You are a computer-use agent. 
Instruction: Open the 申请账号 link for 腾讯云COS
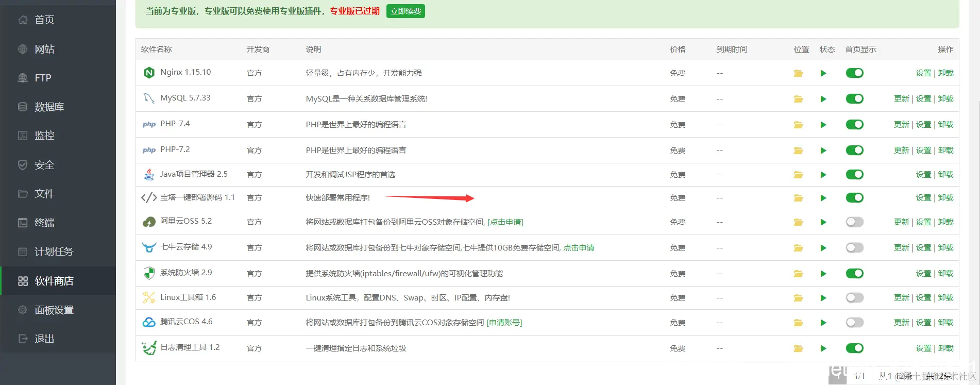504,323
